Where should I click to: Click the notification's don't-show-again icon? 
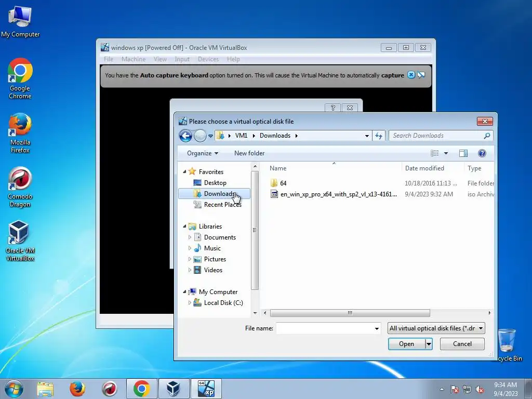click(421, 75)
